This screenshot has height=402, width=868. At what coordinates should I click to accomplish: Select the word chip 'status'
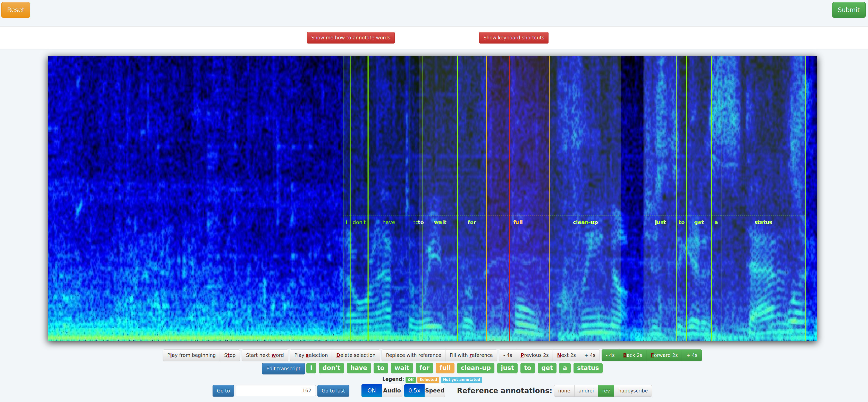pos(588,368)
